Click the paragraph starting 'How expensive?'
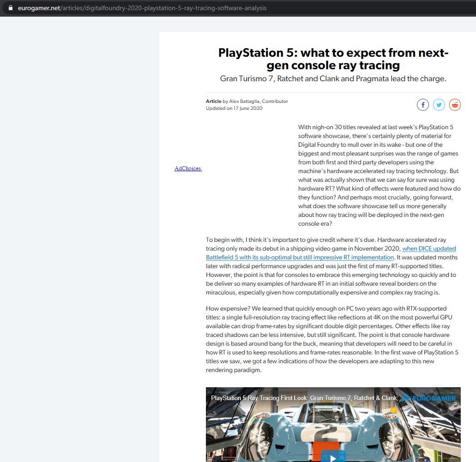Viewport: 476px width, 462px height. click(333, 339)
